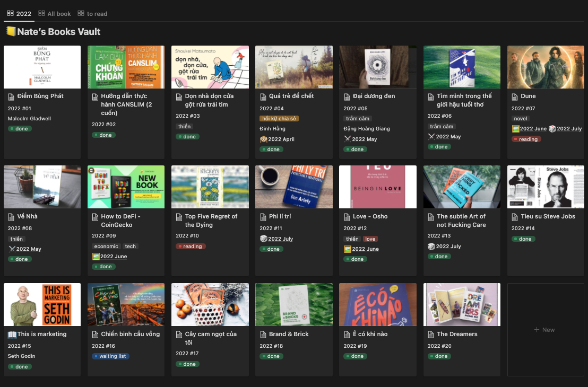Image resolution: width=588 pixels, height=387 pixels.
Task: Click waiting list tag on Chiến binh cầu vồng
Action: (x=110, y=356)
